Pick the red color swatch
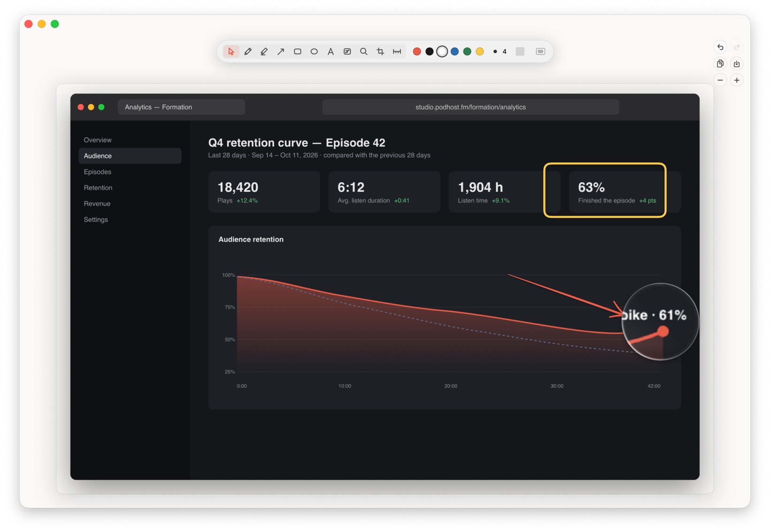This screenshot has height=532, width=770. click(417, 52)
